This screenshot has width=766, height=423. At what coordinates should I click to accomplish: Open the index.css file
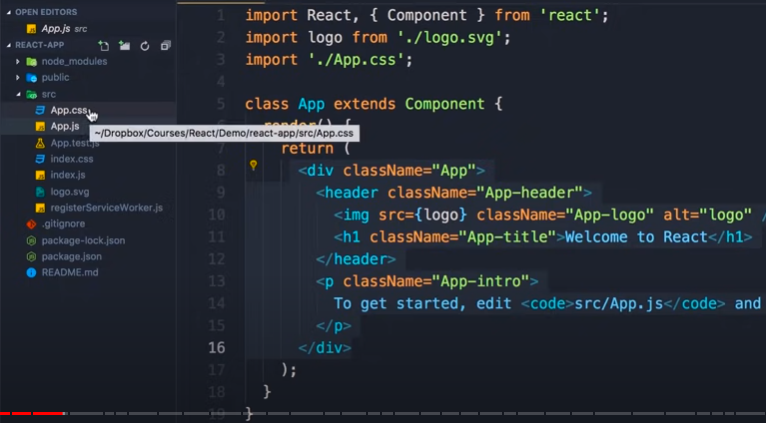(x=72, y=159)
